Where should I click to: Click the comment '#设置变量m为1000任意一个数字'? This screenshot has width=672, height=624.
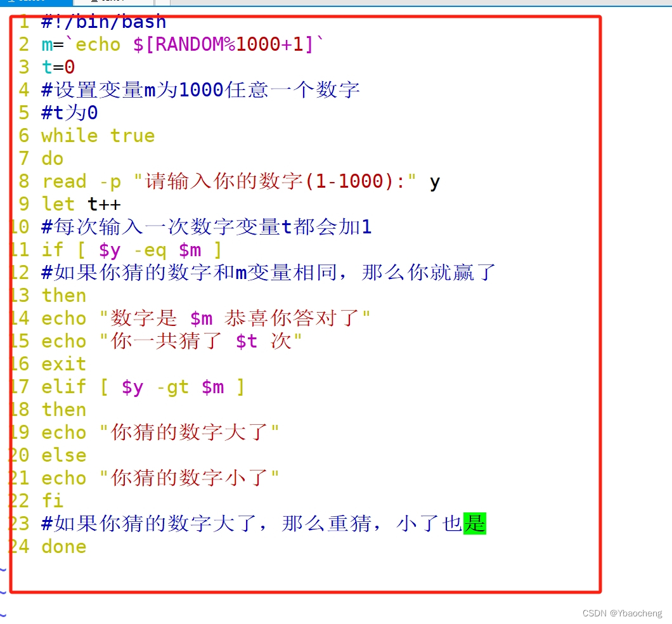click(x=200, y=90)
